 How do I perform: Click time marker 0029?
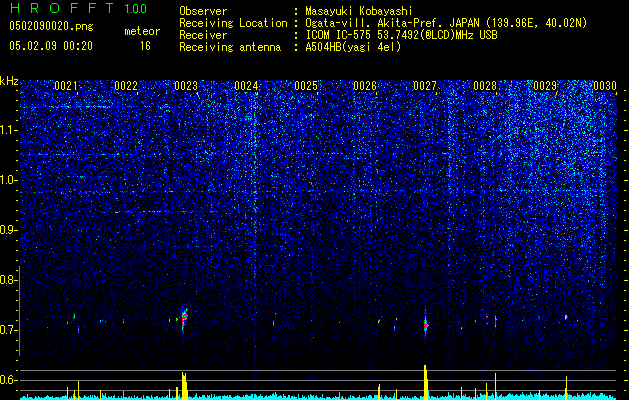pyautogui.click(x=545, y=86)
